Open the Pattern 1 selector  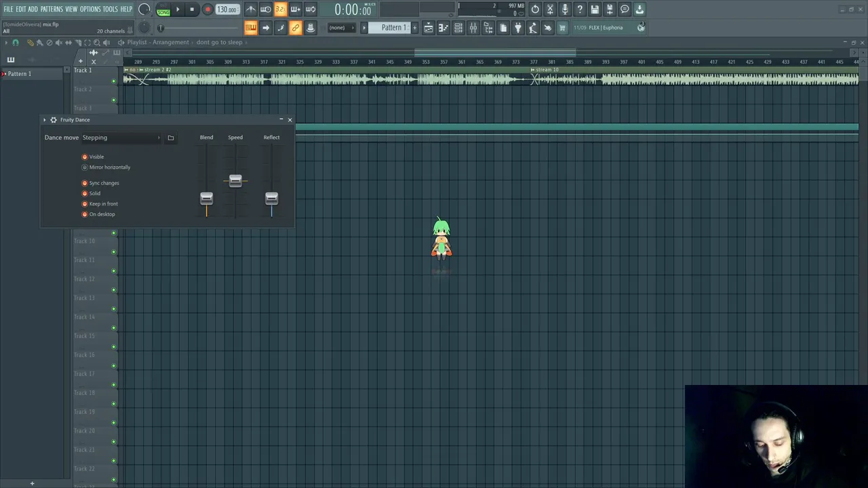coord(389,28)
